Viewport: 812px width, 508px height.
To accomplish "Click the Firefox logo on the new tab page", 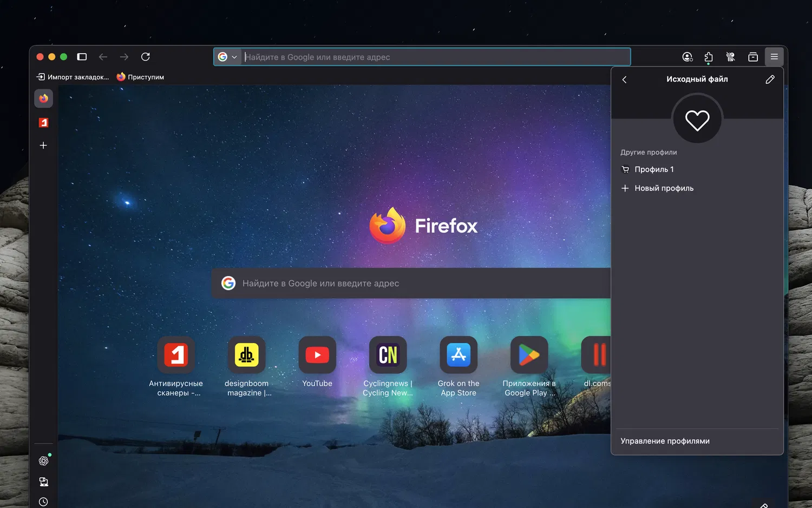I will (x=423, y=226).
